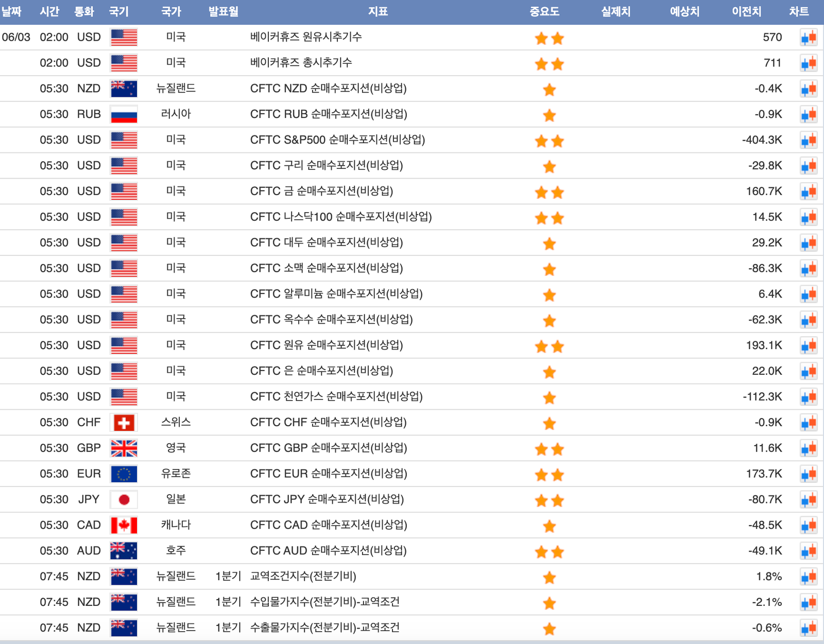Open chart icon for CFTC 천연가스 row

809,397
